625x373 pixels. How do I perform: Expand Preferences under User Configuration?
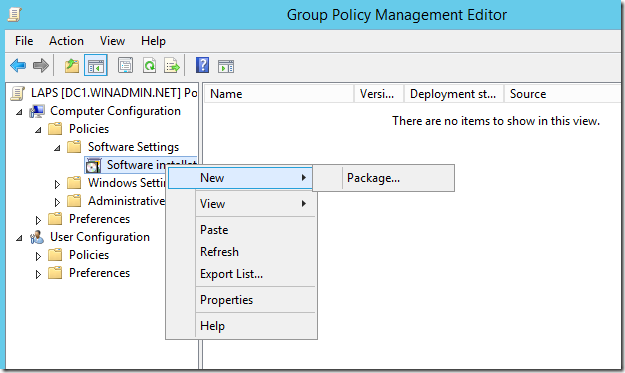click(38, 274)
